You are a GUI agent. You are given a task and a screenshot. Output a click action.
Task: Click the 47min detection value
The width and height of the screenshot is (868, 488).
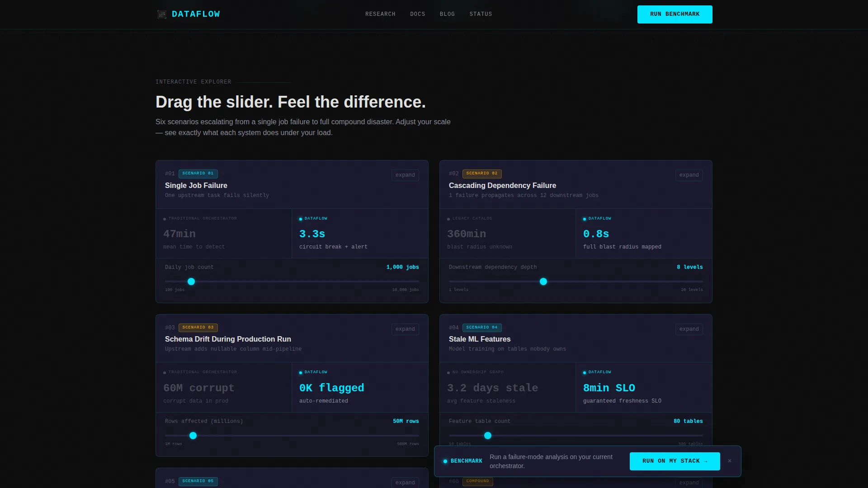(179, 234)
